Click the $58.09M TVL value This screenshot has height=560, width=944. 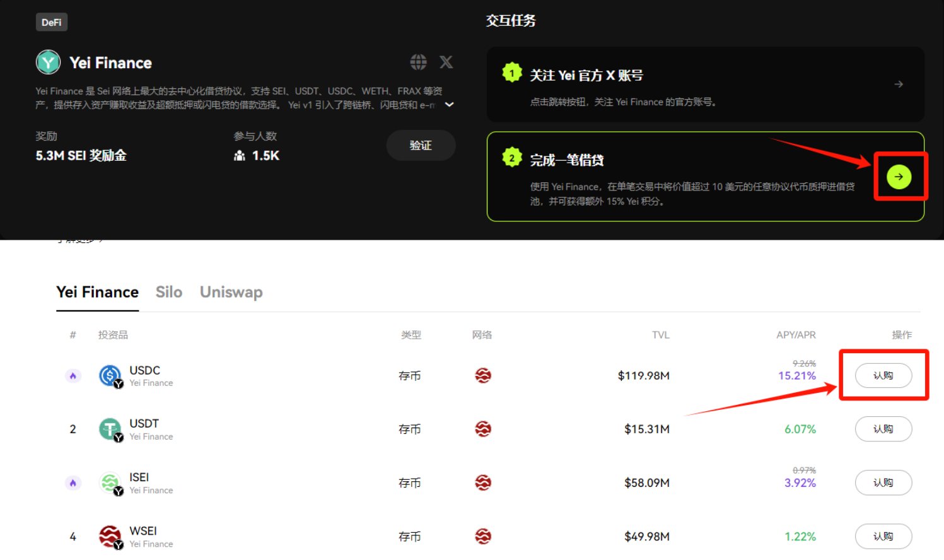pos(646,483)
